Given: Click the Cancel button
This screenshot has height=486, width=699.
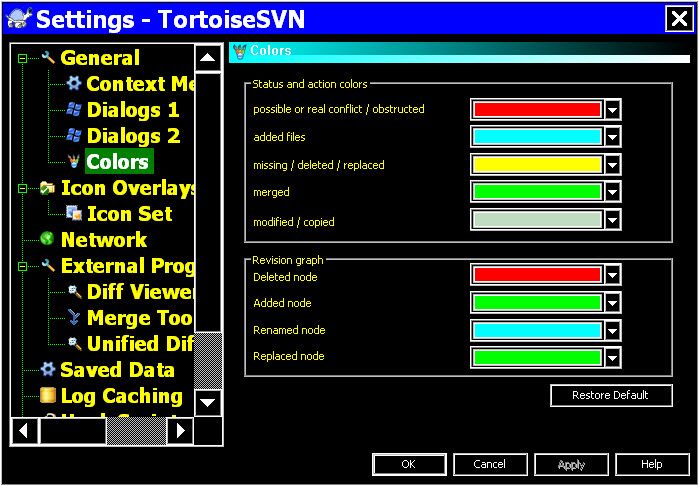Looking at the screenshot, I should (x=490, y=465).
